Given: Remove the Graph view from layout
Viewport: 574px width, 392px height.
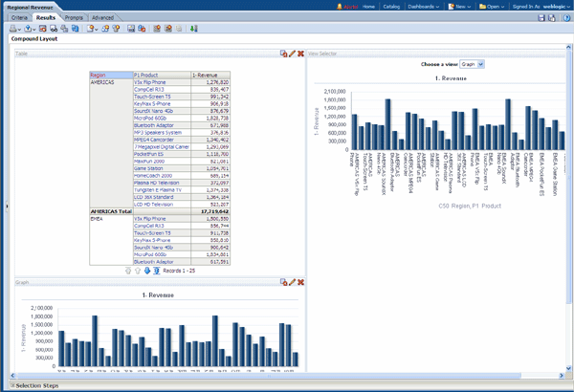Looking at the screenshot, I should pos(300,282).
